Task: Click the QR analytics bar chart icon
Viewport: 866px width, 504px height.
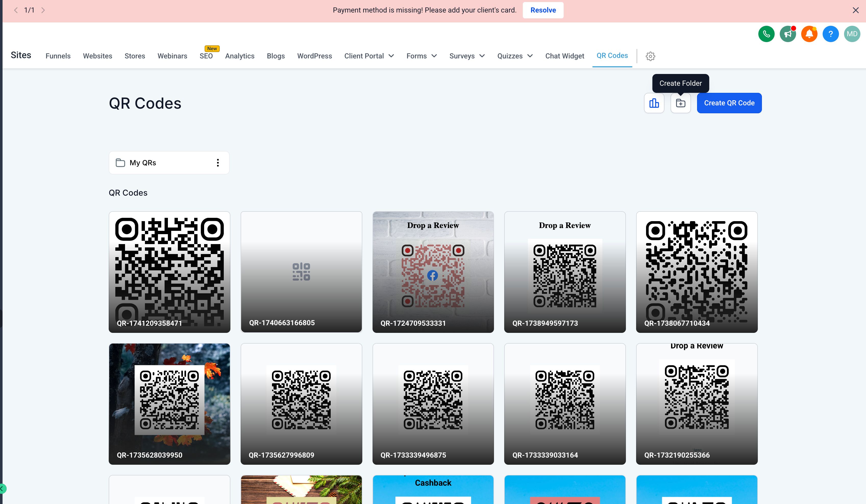Action: click(654, 103)
